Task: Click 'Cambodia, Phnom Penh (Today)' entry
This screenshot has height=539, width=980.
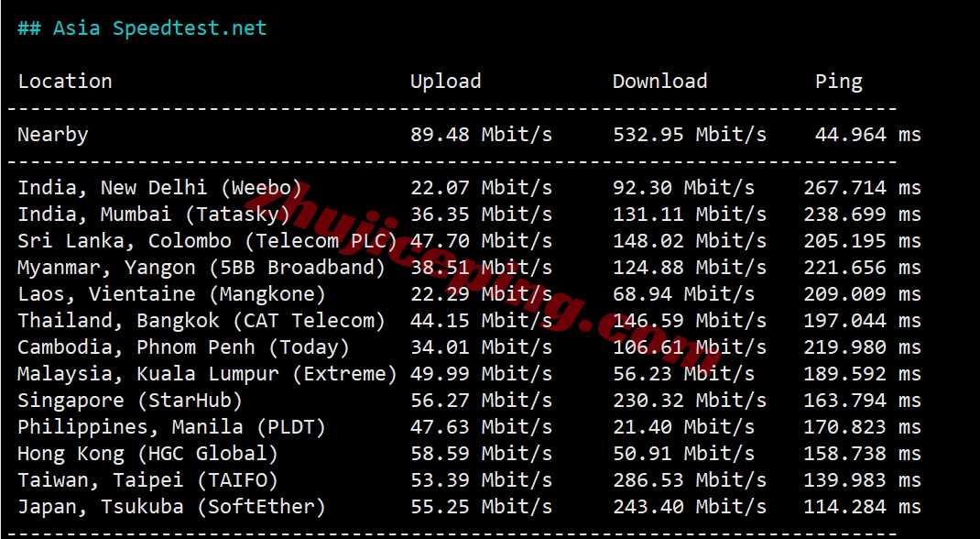Action: 184,347
